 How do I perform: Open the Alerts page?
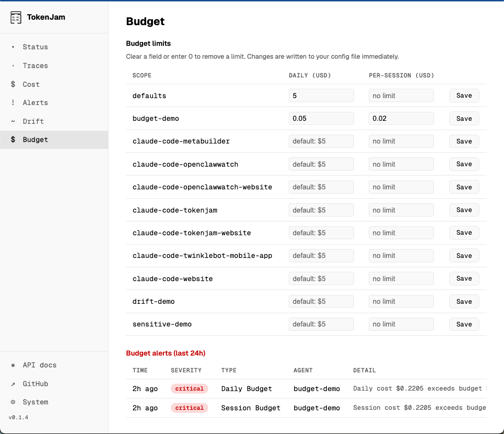pos(54,103)
